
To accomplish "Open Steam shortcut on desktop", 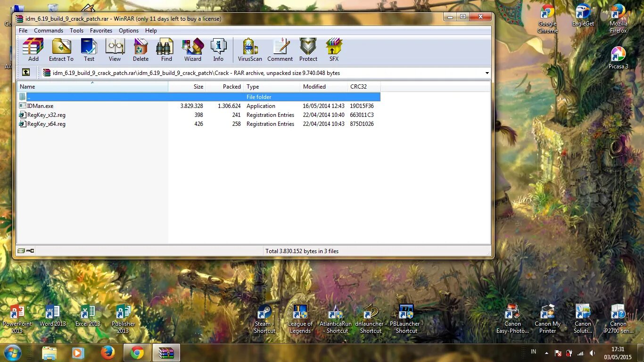I will coord(264,319).
